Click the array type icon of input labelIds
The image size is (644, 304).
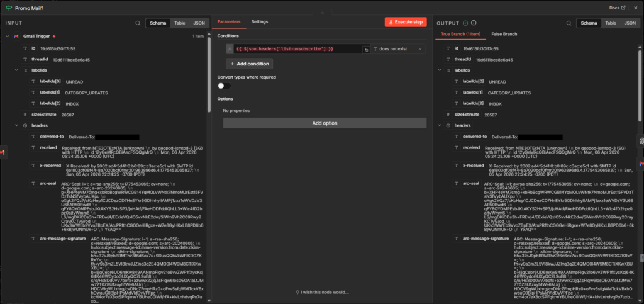click(x=25, y=70)
